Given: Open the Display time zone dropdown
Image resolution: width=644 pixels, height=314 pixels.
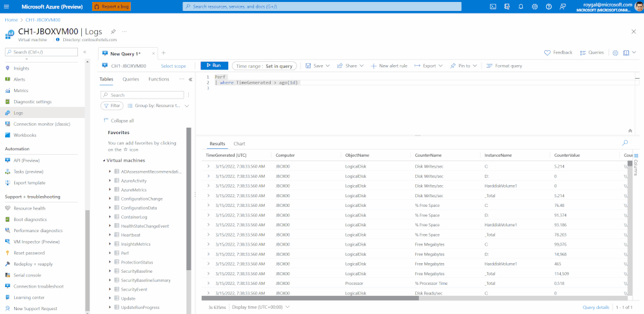Looking at the screenshot, I should click(x=261, y=307).
